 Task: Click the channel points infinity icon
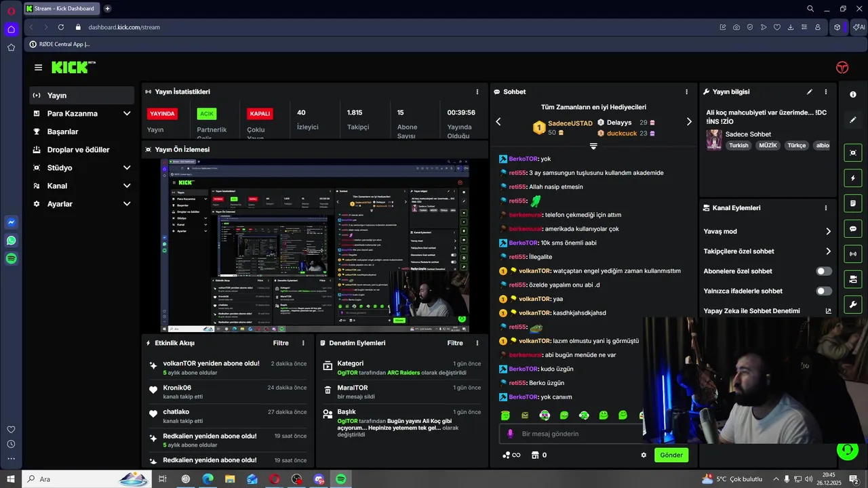[511, 455]
